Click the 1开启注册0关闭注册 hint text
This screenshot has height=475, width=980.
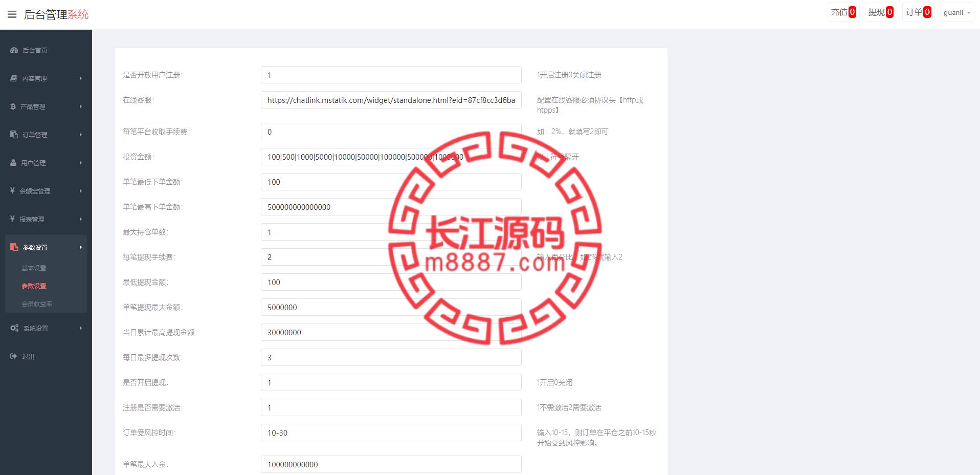coord(569,75)
